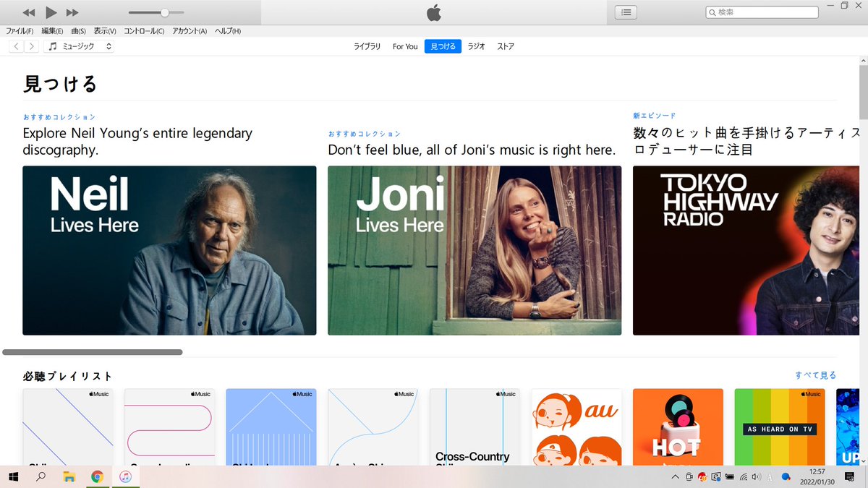
Task: Open Google Chrome from taskbar
Action: tap(97, 477)
